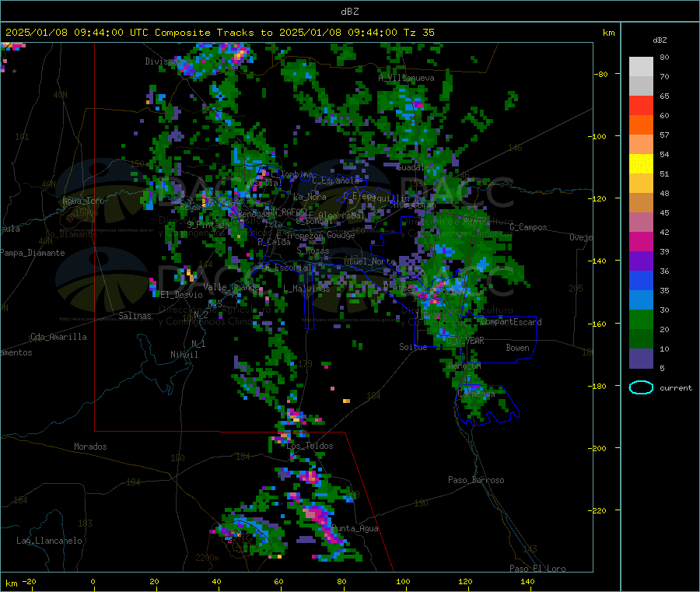This screenshot has width=700, height=592.
Task: Click the Goudge label
Action: (x=341, y=235)
